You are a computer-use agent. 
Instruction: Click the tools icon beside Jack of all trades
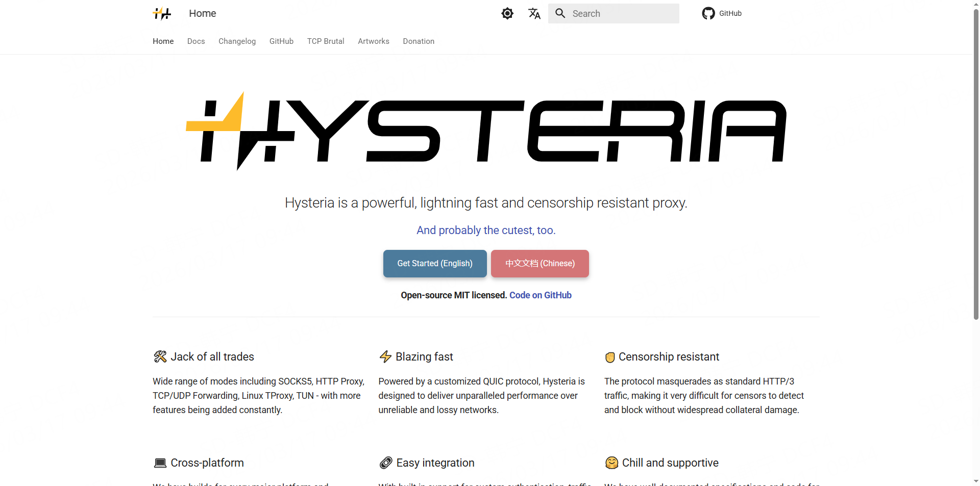tap(160, 356)
